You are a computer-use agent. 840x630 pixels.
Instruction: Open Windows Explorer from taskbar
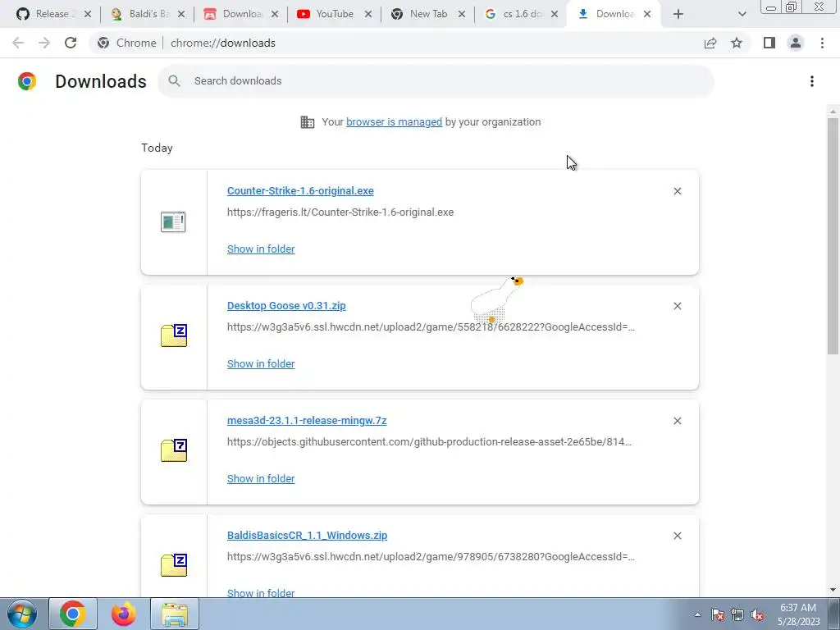175,614
